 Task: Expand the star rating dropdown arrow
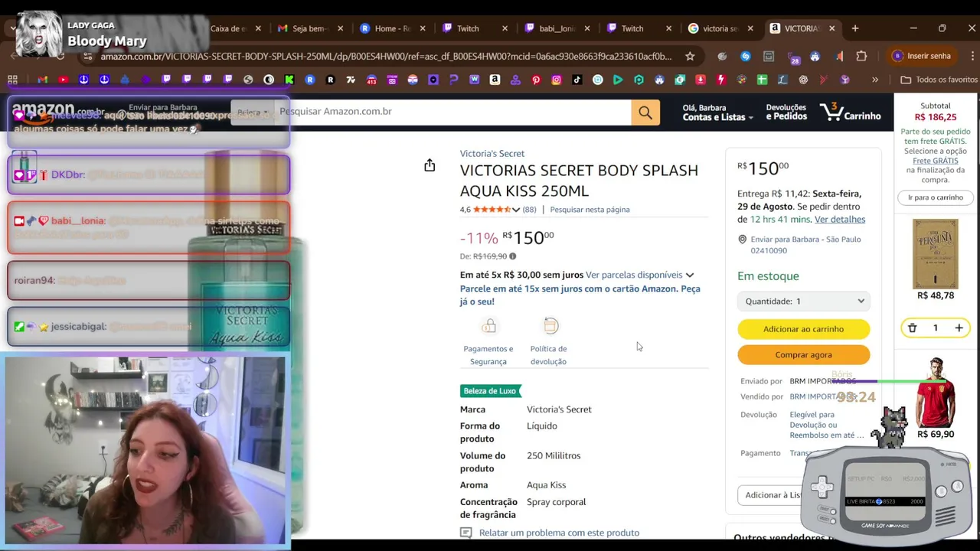point(516,210)
